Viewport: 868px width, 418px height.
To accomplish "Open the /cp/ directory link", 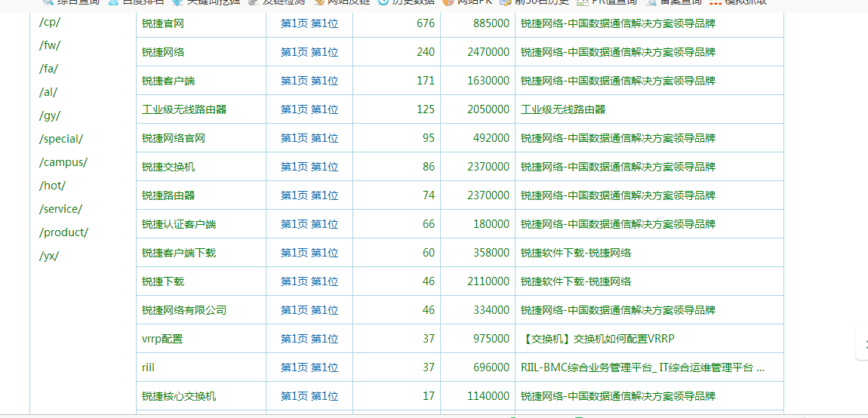I will 50,23.
